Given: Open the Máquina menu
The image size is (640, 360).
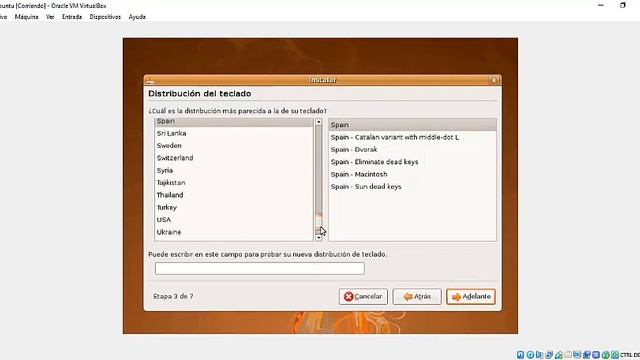Looking at the screenshot, I should pyautogui.click(x=27, y=17).
